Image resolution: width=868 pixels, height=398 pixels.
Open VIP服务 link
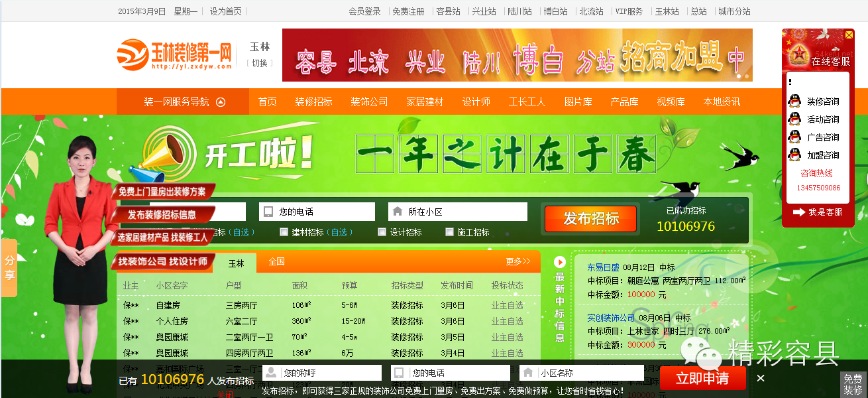pos(629,11)
